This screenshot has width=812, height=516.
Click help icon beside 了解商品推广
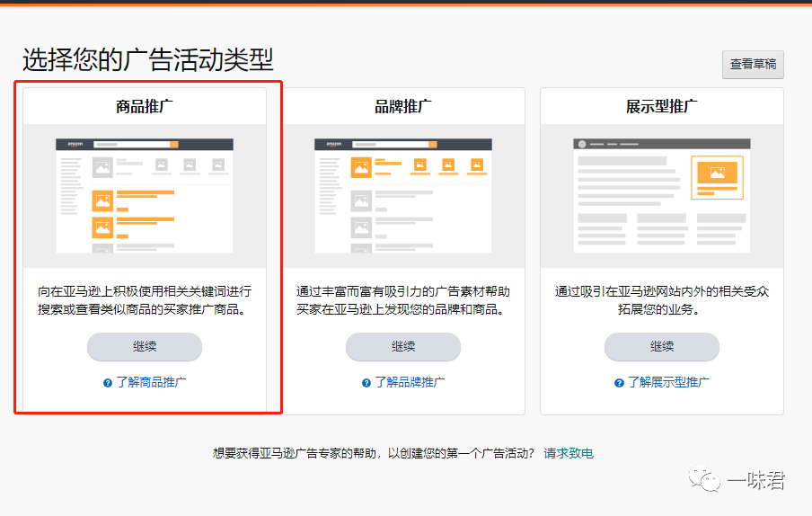[108, 383]
